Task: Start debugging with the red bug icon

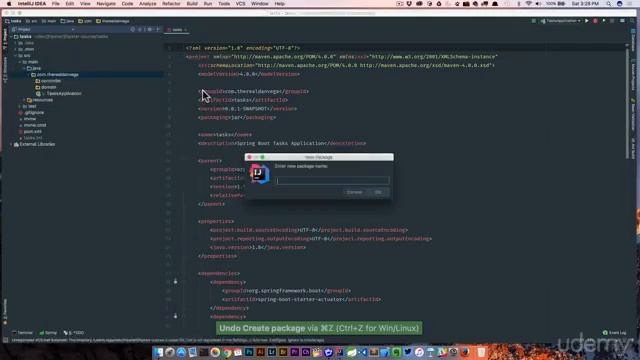Action: [595, 21]
